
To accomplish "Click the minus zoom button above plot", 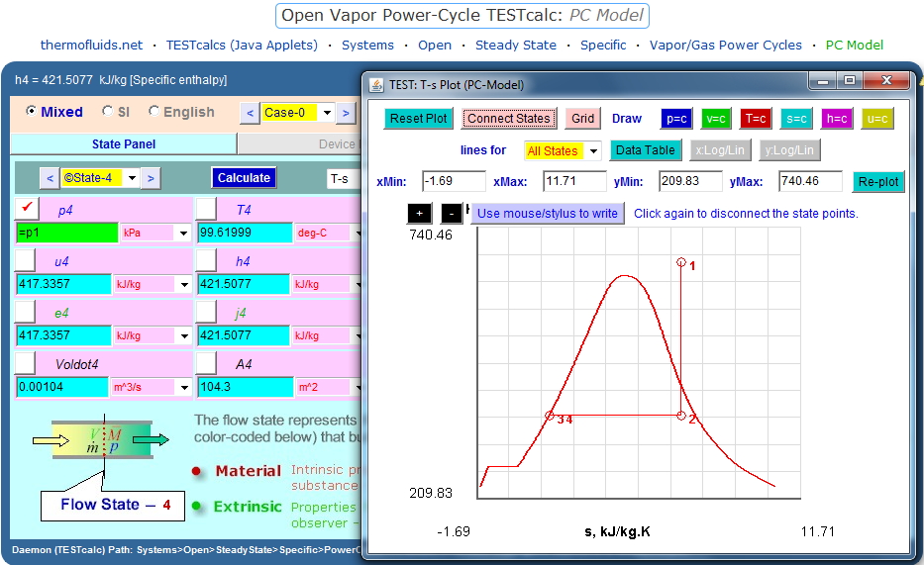I will [452, 213].
